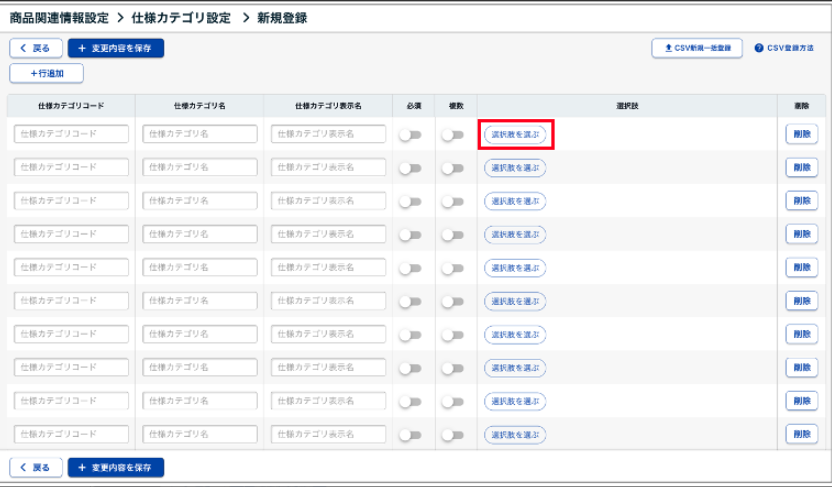Open 選択肢を選ぶ in the last row
The width and height of the screenshot is (832, 487).
pos(515,435)
